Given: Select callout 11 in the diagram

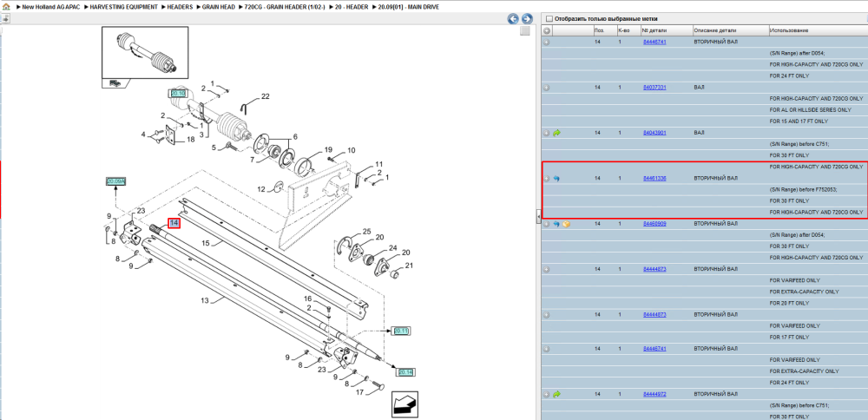Looking at the screenshot, I should [378, 164].
